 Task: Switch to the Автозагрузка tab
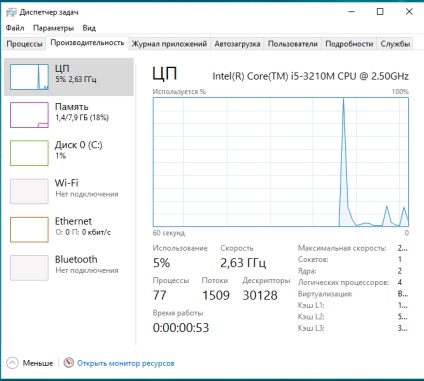[237, 44]
